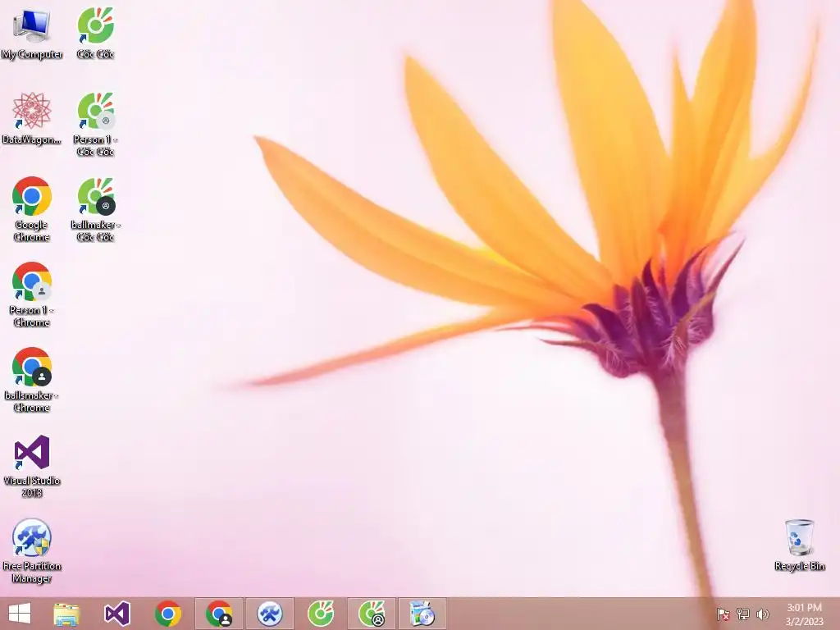Select Free Partition Manager desktop shortcut

click(x=32, y=550)
